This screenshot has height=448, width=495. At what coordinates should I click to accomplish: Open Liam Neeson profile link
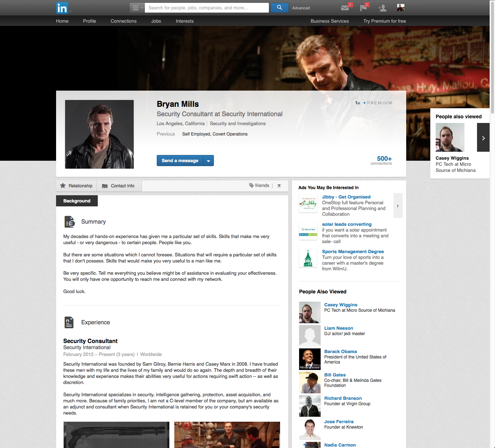tap(339, 328)
